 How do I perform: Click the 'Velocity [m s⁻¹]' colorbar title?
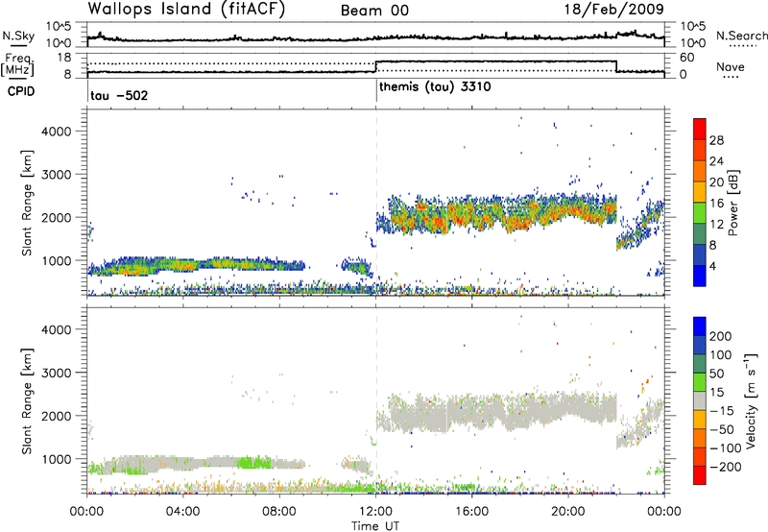pos(751,400)
